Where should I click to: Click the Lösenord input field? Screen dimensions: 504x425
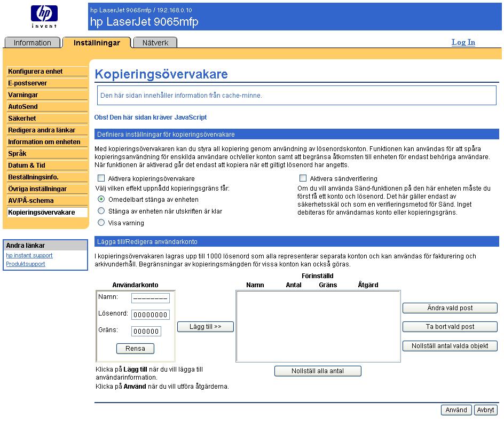[151, 314]
